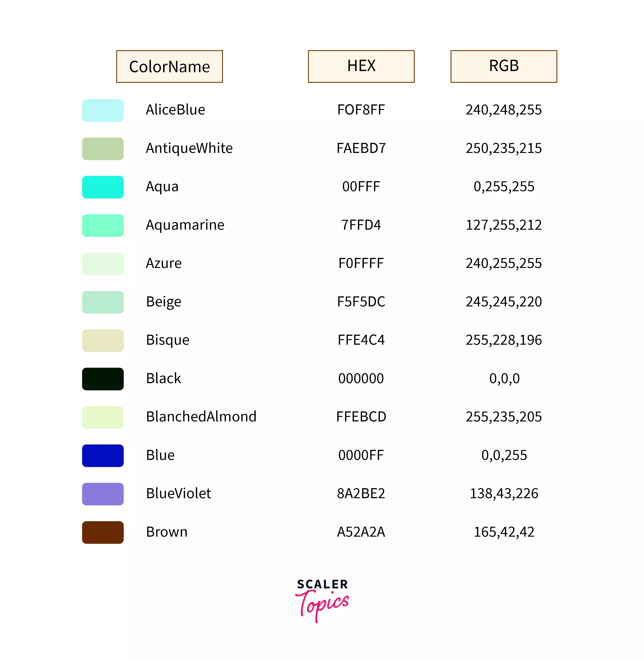
Task: Pick the Aqua color swatch
Action: click(103, 187)
